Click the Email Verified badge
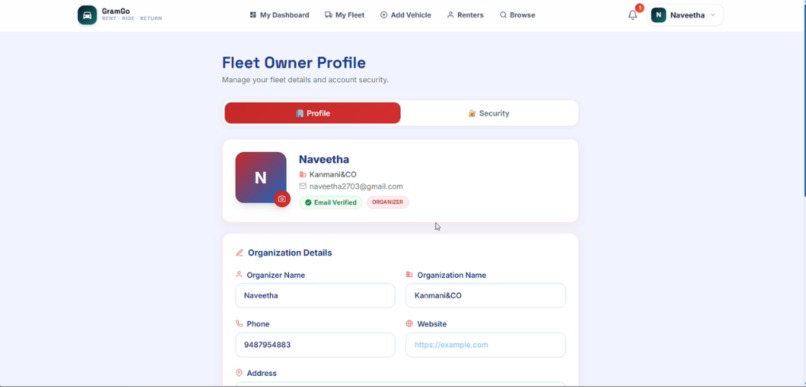806x387 pixels. (331, 202)
